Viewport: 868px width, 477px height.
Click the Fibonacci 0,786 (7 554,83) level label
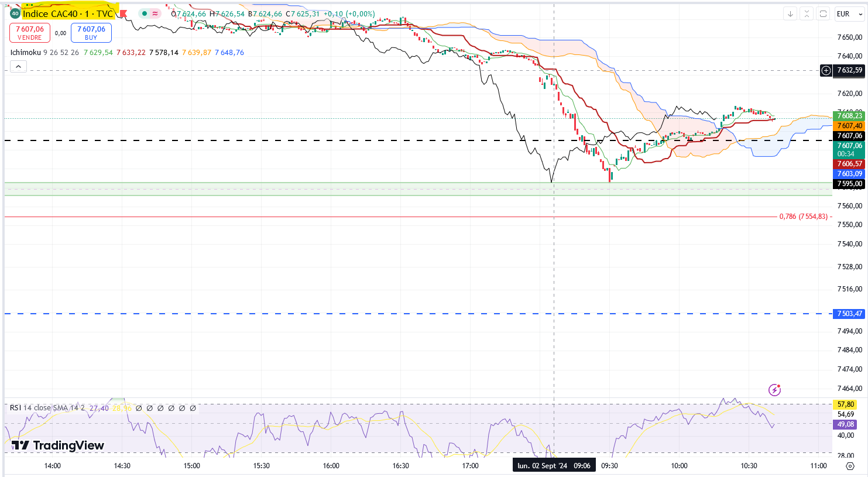pyautogui.click(x=803, y=217)
